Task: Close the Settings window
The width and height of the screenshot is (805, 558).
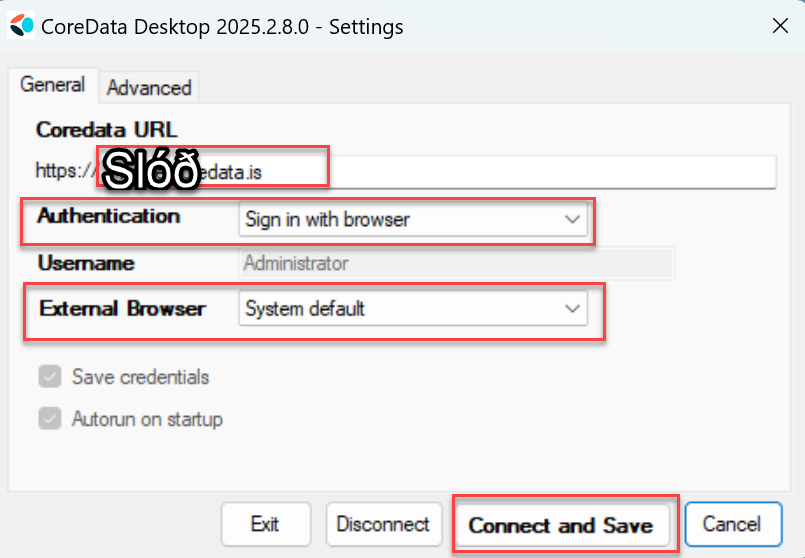Action: tap(780, 26)
